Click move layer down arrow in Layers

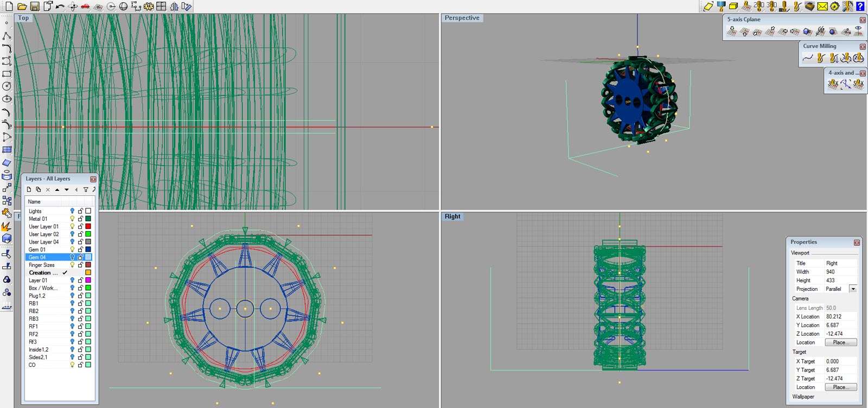(67, 190)
